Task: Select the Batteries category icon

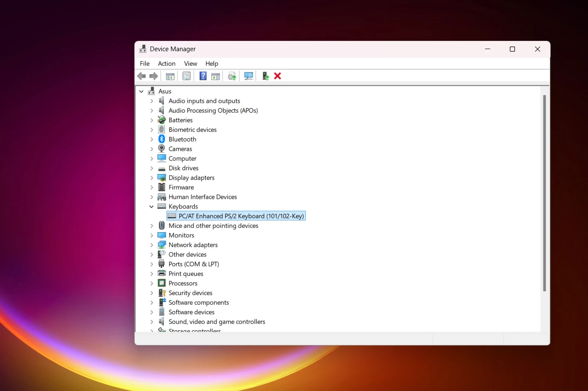Action: (x=161, y=120)
